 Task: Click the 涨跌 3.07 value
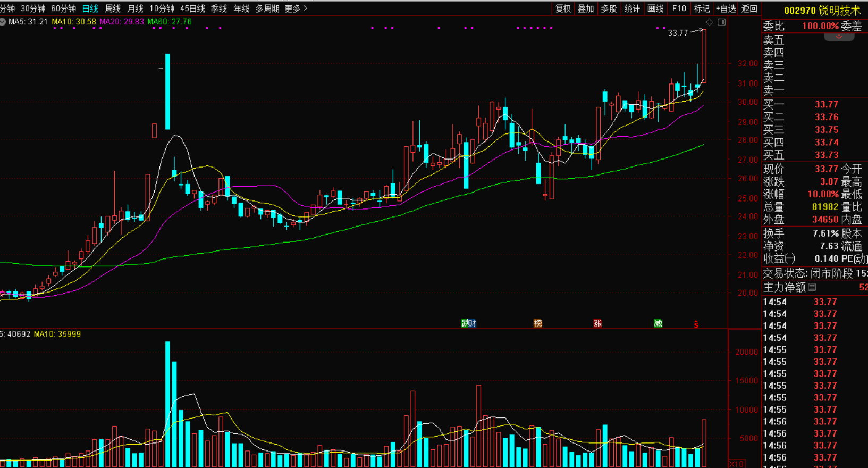tap(829, 182)
